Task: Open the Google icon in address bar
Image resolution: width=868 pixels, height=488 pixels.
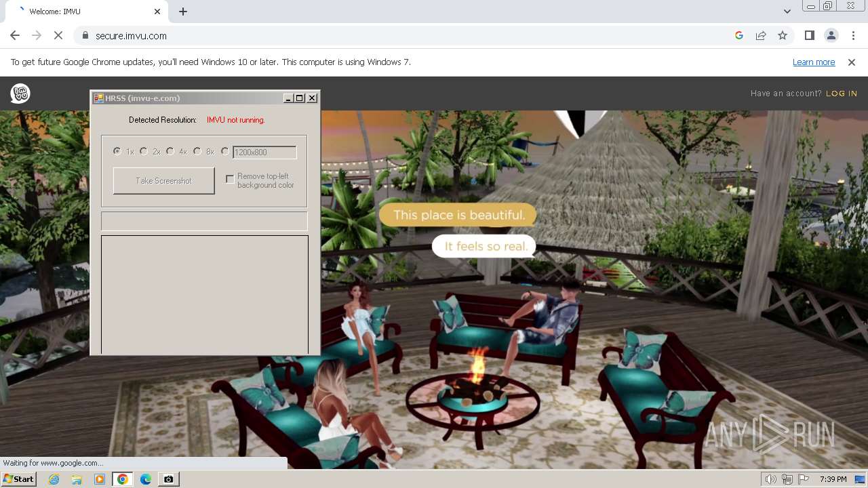Action: coord(739,35)
